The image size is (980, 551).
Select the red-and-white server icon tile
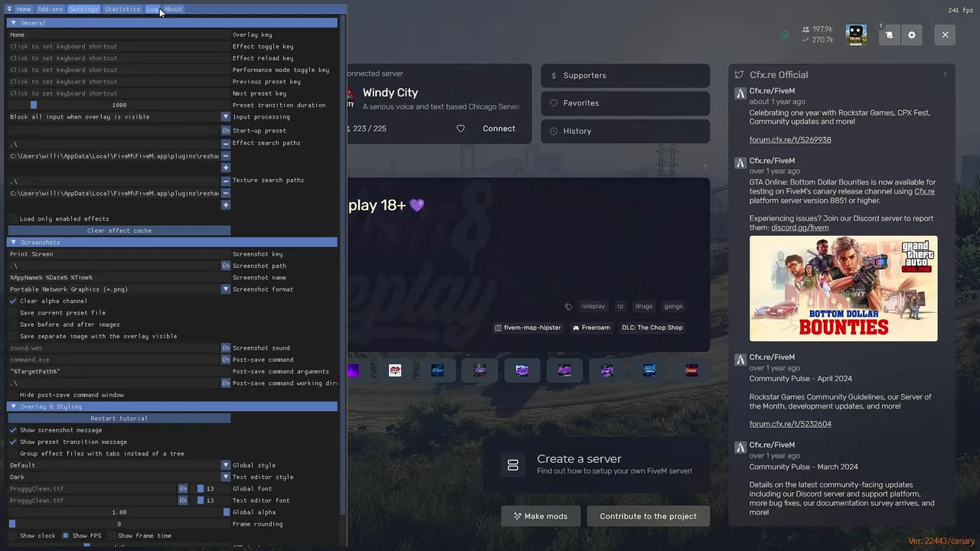pyautogui.click(x=395, y=370)
